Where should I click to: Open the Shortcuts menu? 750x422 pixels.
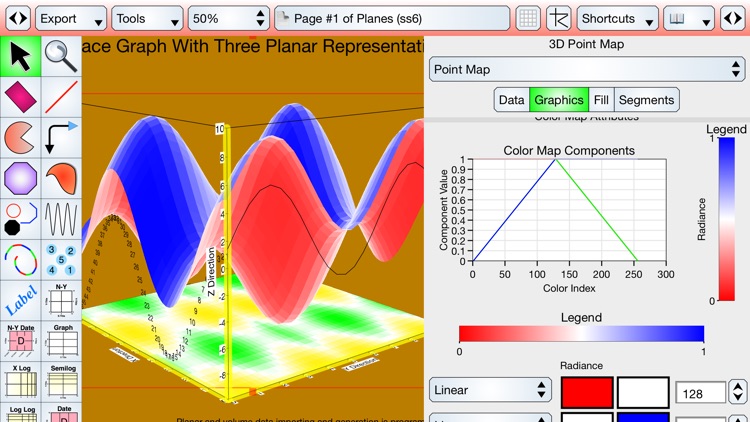(617, 19)
